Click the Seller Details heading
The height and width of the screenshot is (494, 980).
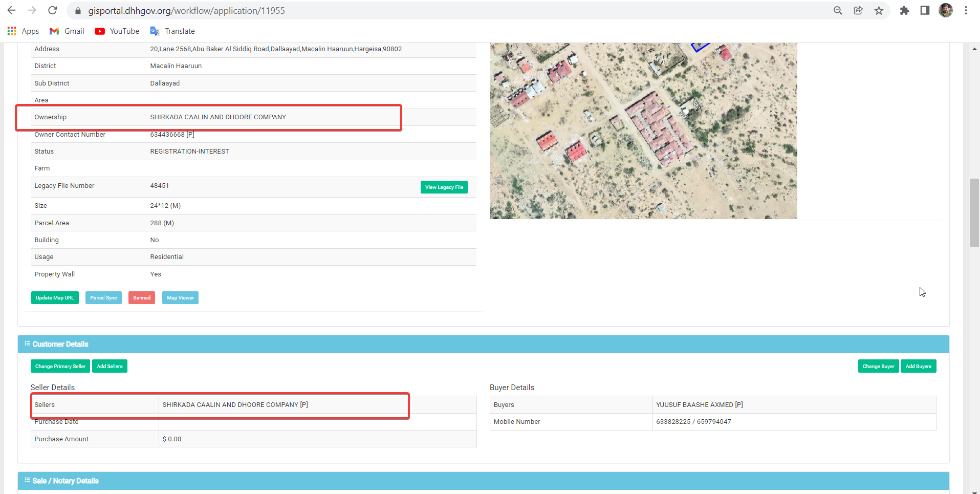(x=53, y=388)
